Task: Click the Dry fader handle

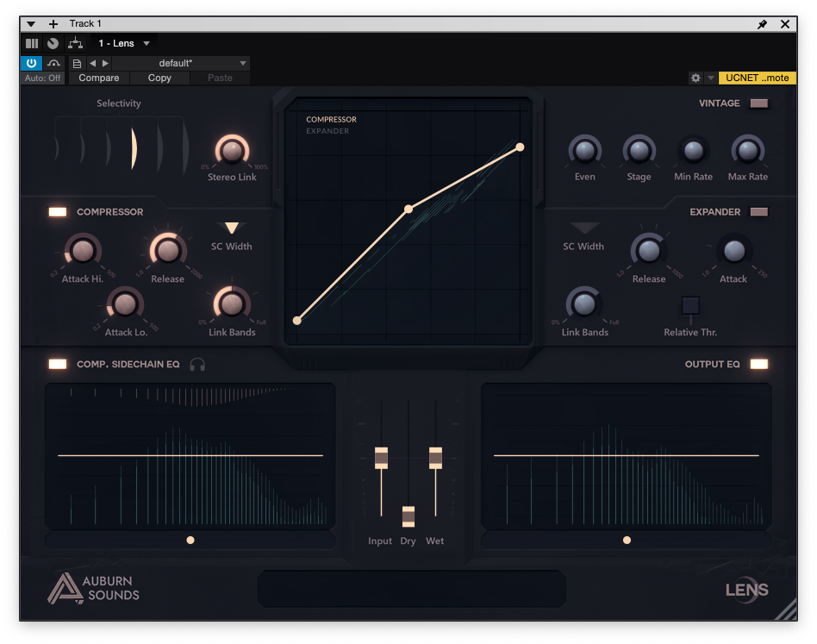Action: click(x=408, y=516)
